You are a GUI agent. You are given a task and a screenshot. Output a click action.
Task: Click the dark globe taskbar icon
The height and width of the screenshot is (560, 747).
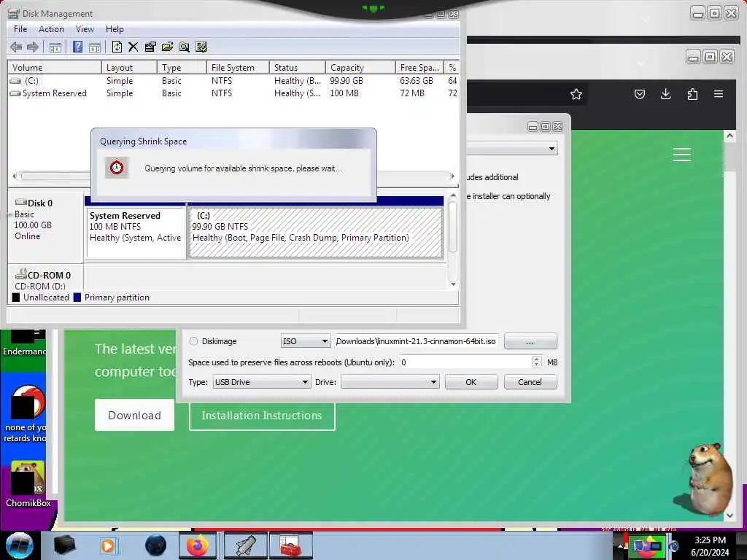(x=156, y=545)
